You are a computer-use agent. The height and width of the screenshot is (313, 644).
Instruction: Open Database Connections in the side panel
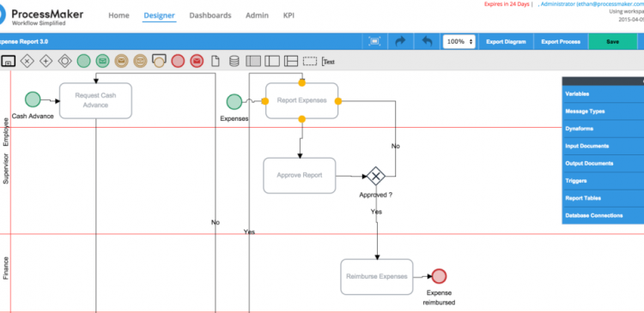603,215
